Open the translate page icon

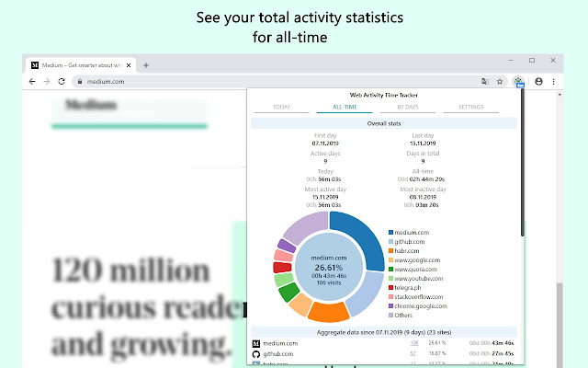(x=485, y=82)
